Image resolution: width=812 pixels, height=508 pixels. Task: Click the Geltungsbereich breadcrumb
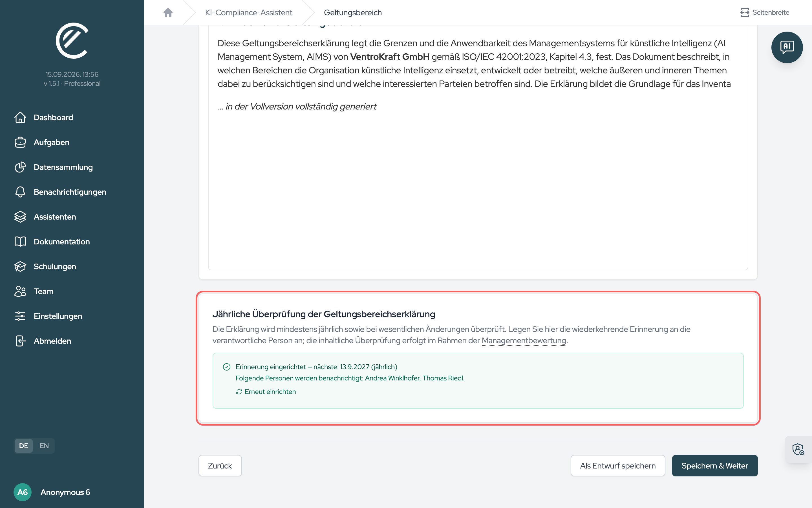point(353,12)
